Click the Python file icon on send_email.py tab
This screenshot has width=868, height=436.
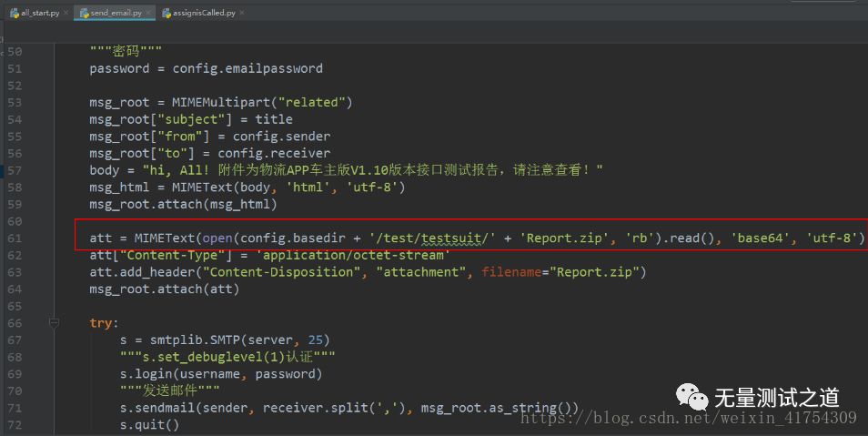pos(85,13)
